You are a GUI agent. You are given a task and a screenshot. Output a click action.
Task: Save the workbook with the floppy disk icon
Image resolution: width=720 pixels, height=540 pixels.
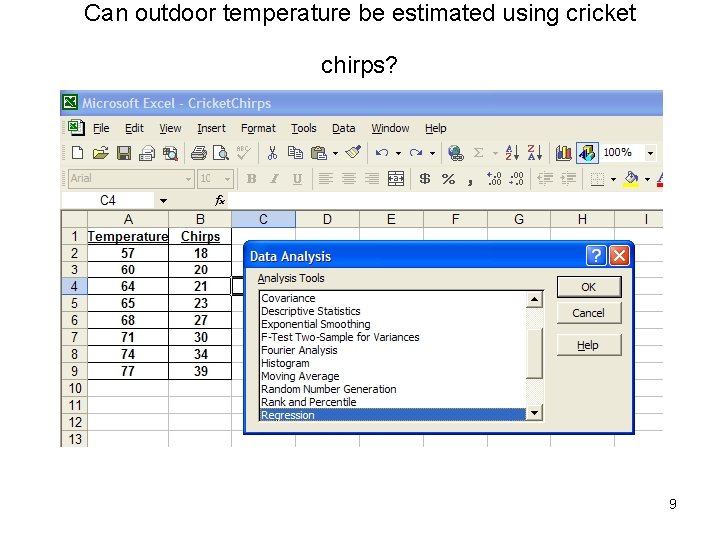pos(124,153)
